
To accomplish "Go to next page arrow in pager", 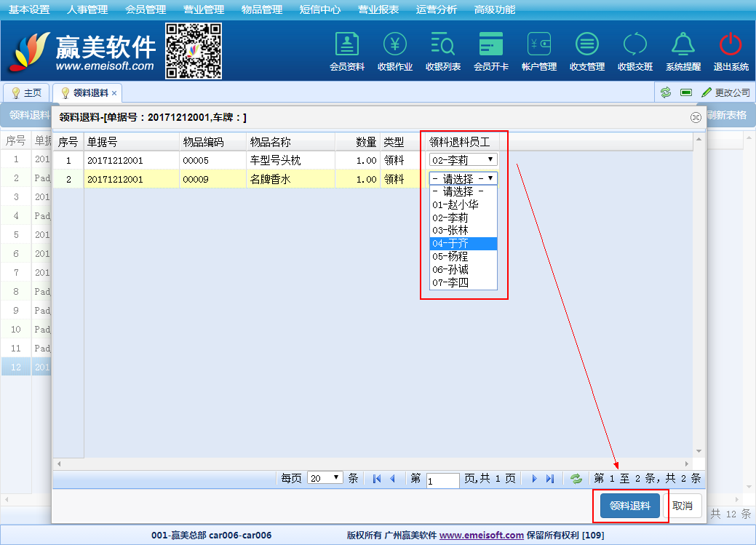I will pos(534,479).
